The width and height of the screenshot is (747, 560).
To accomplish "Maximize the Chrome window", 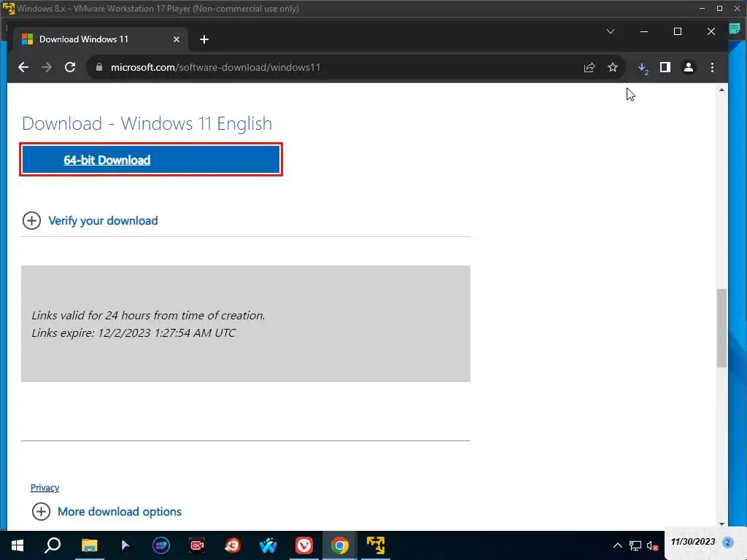I will [678, 31].
